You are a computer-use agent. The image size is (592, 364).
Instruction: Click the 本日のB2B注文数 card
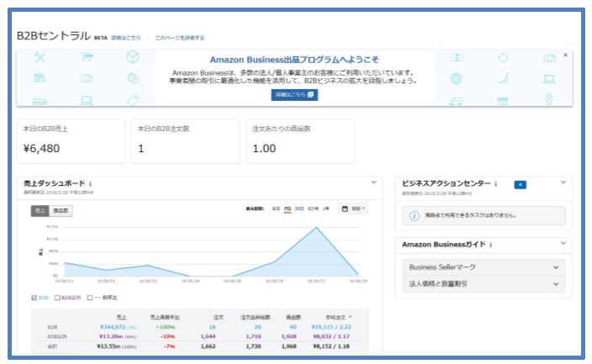coord(185,141)
